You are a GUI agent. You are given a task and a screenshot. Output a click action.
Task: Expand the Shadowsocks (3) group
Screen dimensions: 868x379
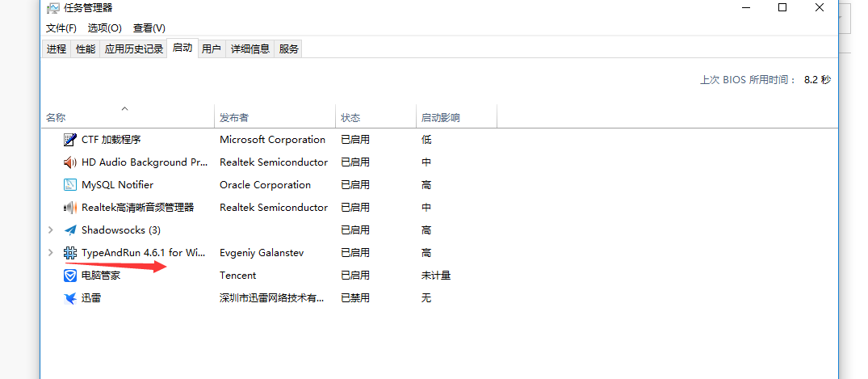[x=50, y=230]
